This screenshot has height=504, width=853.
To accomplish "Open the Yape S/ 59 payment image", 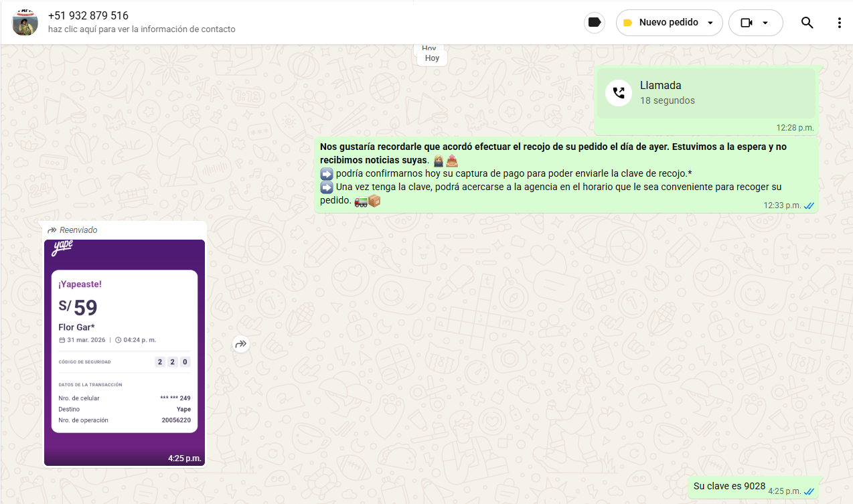I will [x=125, y=351].
